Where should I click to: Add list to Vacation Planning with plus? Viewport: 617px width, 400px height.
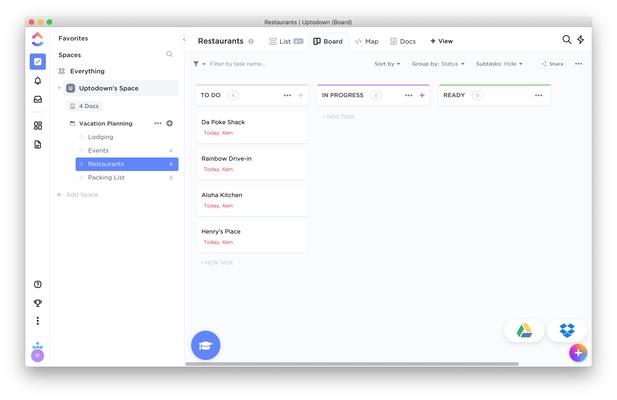(x=170, y=124)
